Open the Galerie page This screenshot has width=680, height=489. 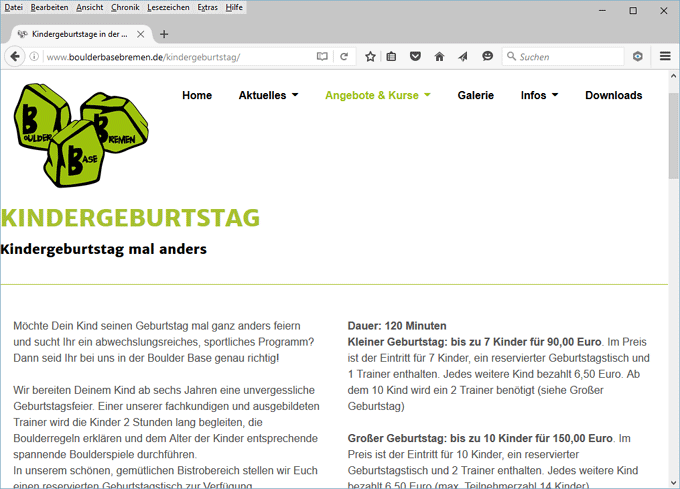tap(476, 95)
